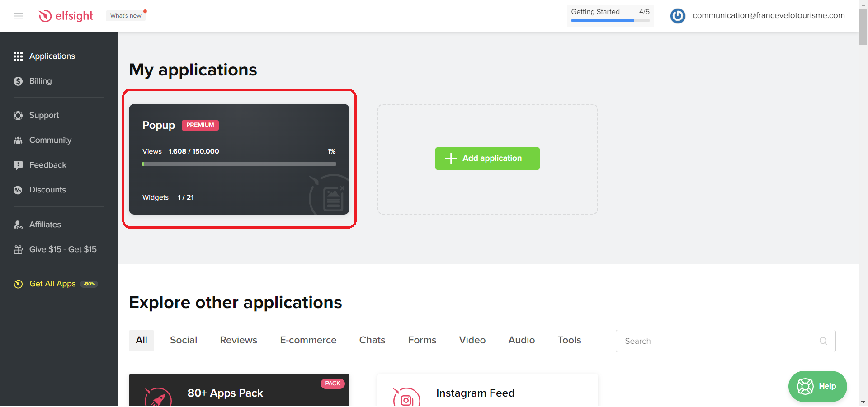Click the gift icon for Give $15
The width and height of the screenshot is (868, 407).
point(18,250)
